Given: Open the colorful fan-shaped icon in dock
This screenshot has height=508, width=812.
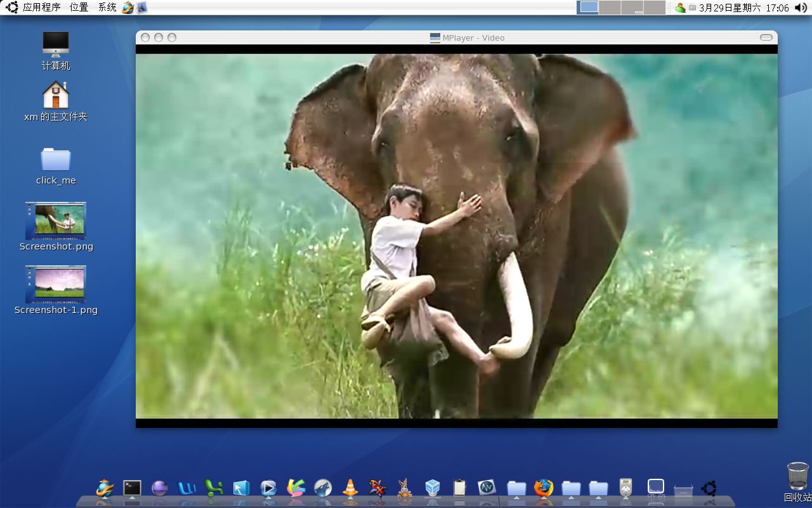Looking at the screenshot, I should point(296,488).
